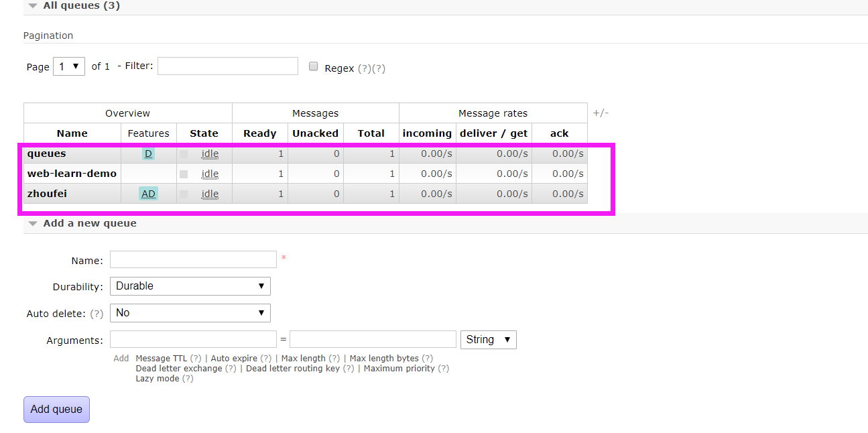Click the Overview group header
The image size is (868, 433).
click(x=127, y=113)
